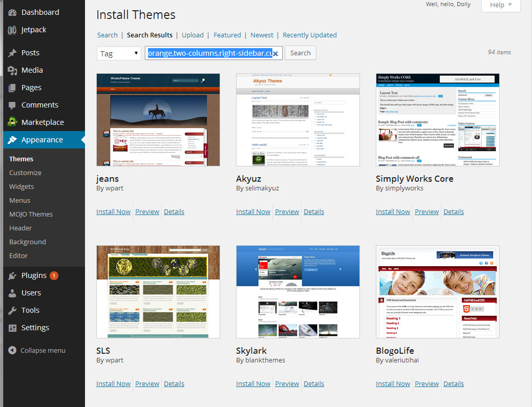Click the Marketplace icon

[x=12, y=122]
